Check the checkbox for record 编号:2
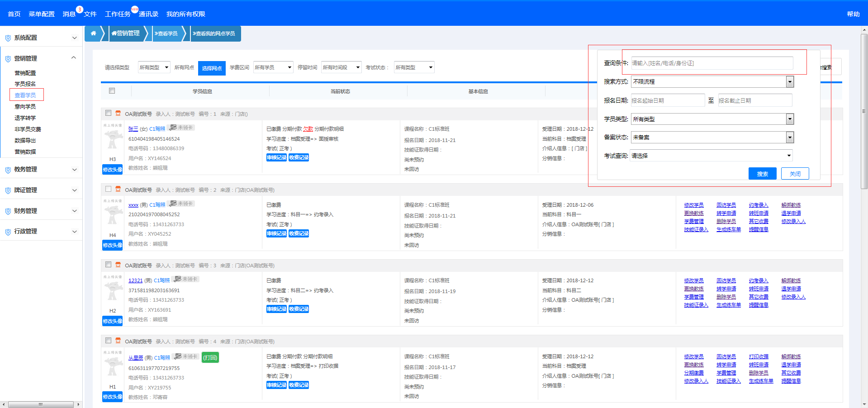Image resolution: width=868 pixels, height=408 pixels. pyautogui.click(x=108, y=189)
